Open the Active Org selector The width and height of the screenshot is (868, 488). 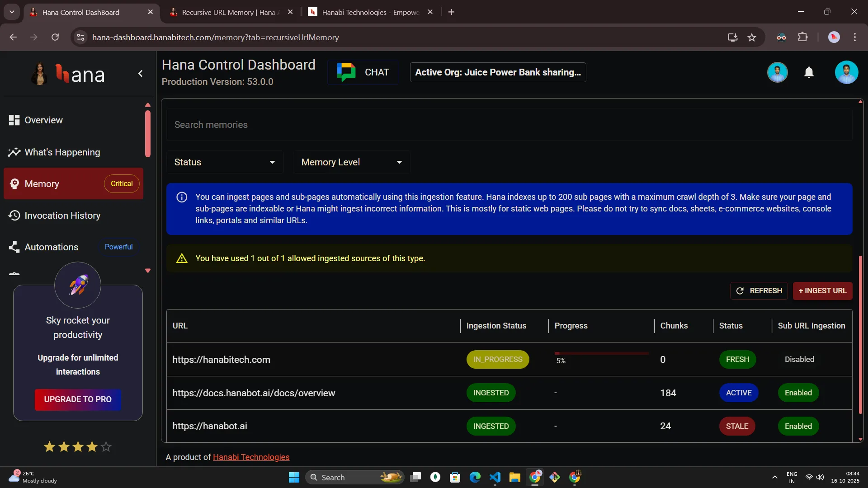[498, 72]
